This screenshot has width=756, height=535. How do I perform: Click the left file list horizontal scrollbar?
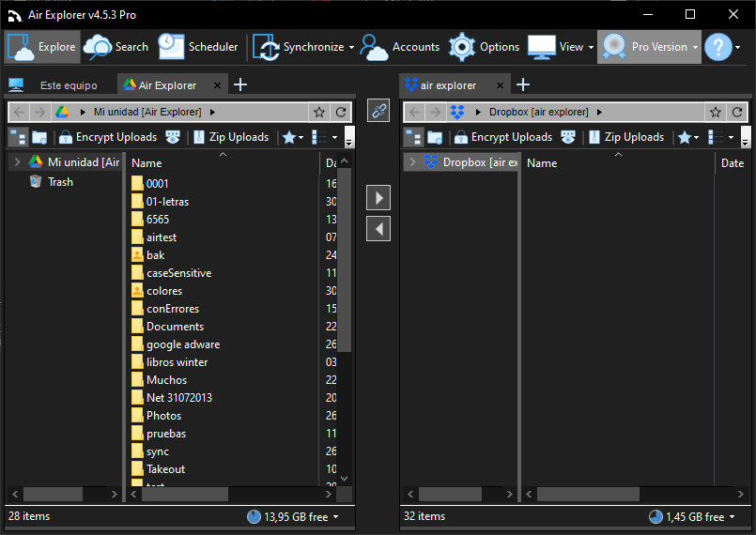(185, 494)
